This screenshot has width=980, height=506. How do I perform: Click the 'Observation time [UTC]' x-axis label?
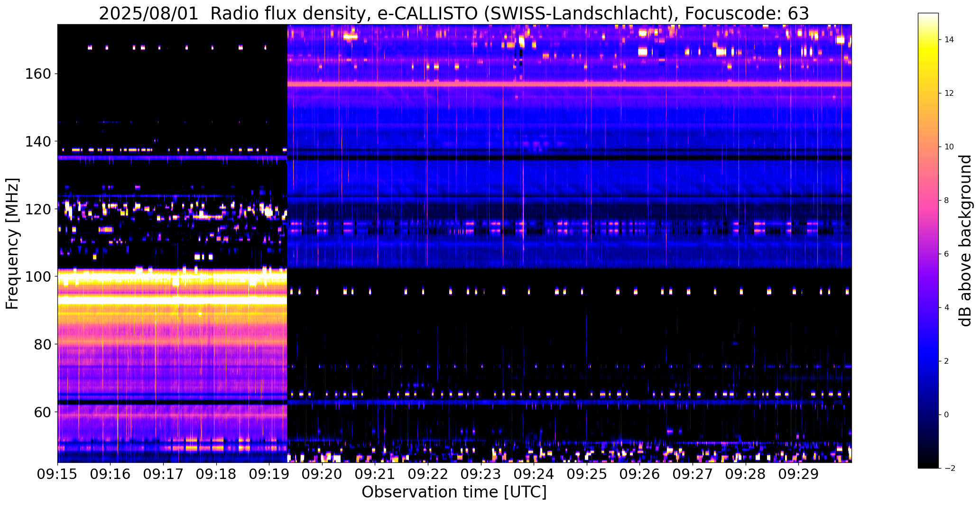(x=454, y=492)
